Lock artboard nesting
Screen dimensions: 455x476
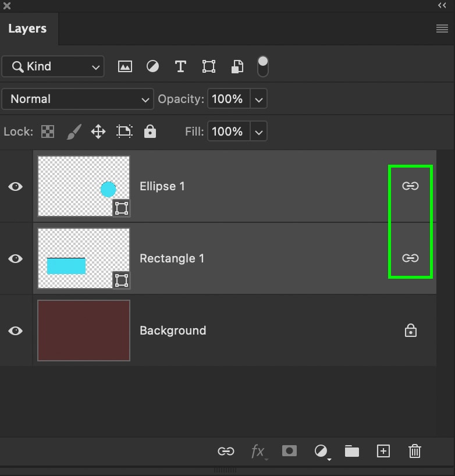click(125, 132)
